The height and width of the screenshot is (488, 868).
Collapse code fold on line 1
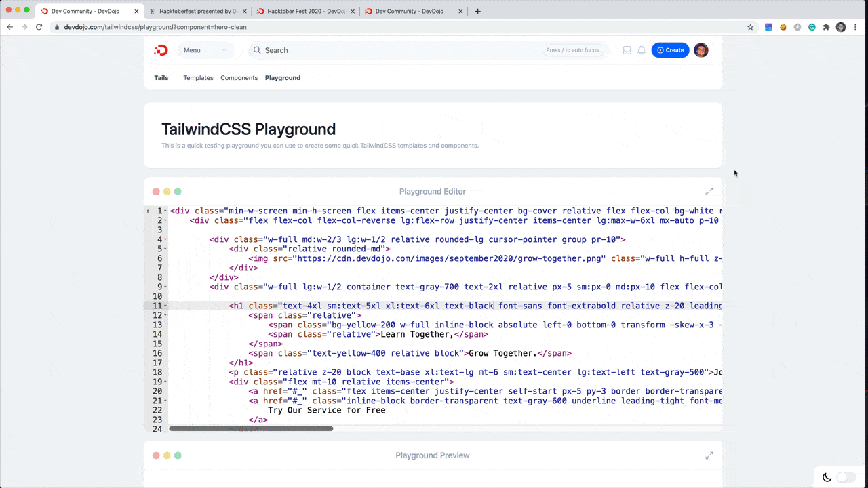pyautogui.click(x=166, y=211)
